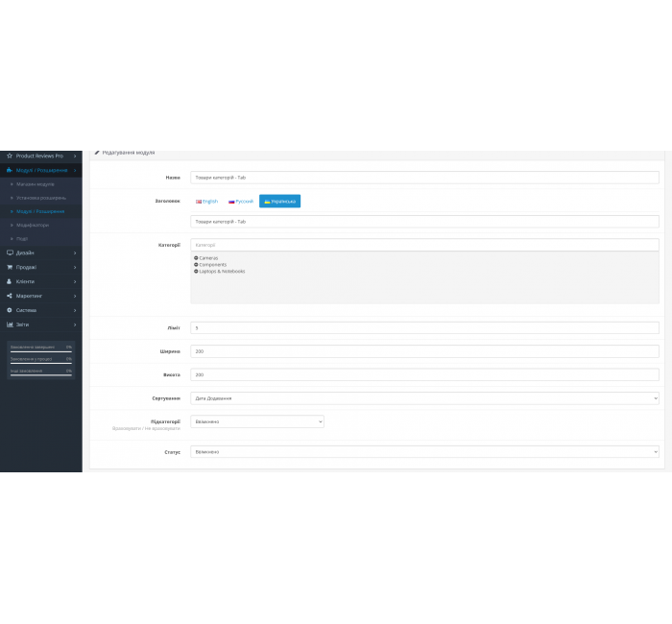The width and height of the screenshot is (672, 624).
Task: Switch to the Русский language tab
Action: 241,201
